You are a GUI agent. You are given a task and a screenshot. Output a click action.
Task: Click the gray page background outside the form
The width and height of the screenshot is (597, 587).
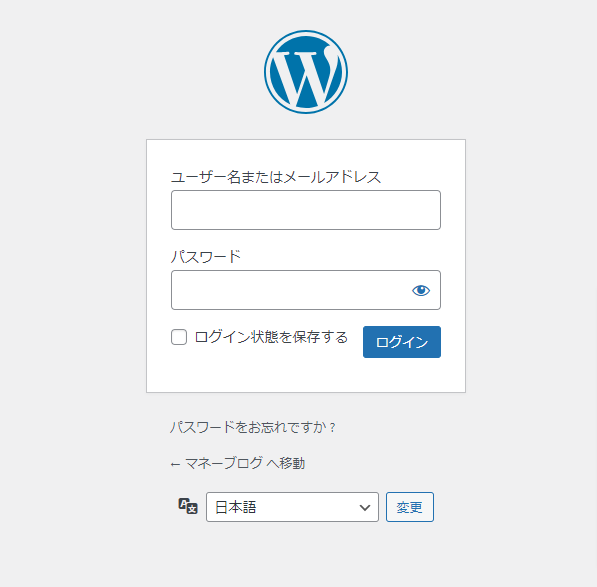tap(72, 266)
